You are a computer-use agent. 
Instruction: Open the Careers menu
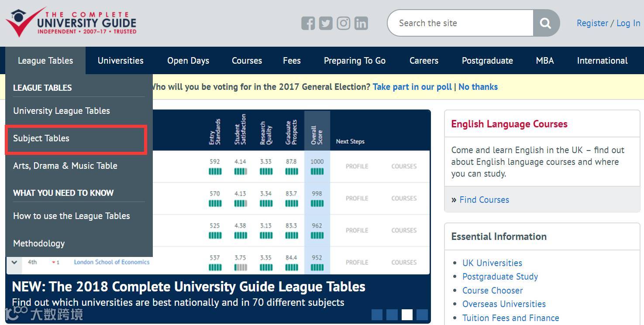[424, 61]
